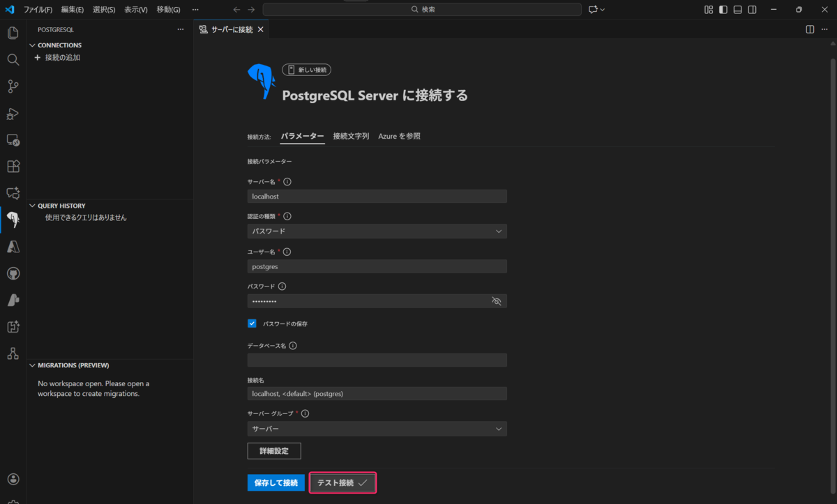Open the Search view icon
Viewport: 837px width, 504px height.
pos(13,59)
